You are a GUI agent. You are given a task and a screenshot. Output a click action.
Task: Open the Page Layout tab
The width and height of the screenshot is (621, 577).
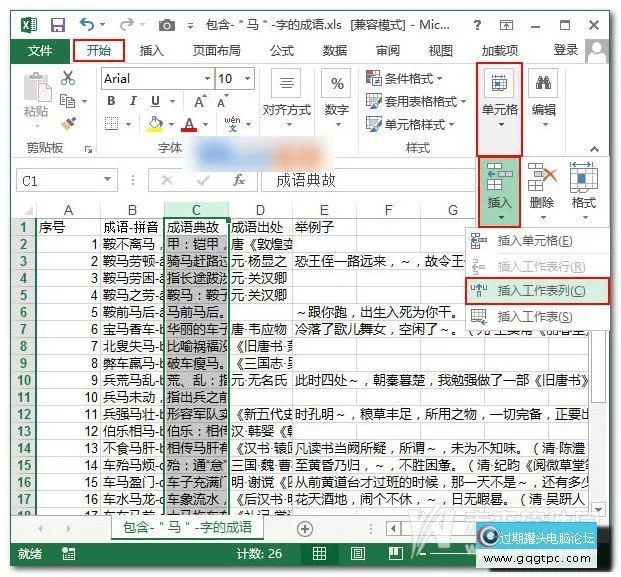216,51
